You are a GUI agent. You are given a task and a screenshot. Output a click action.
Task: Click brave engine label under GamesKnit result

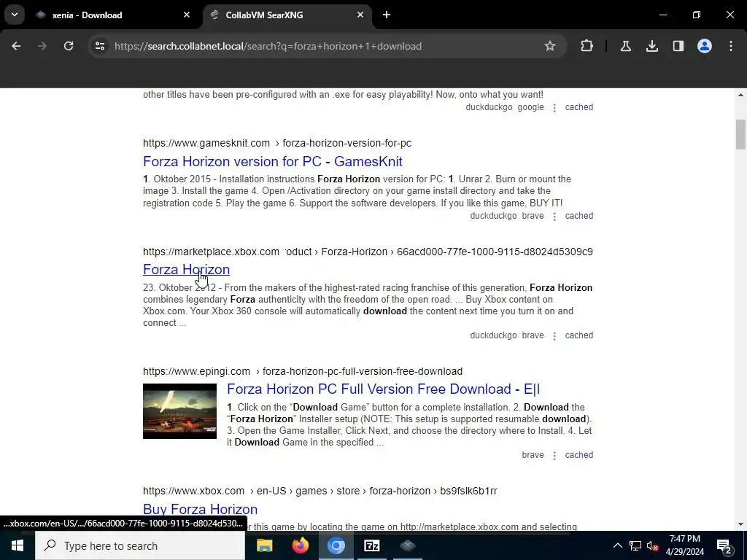pyautogui.click(x=533, y=216)
